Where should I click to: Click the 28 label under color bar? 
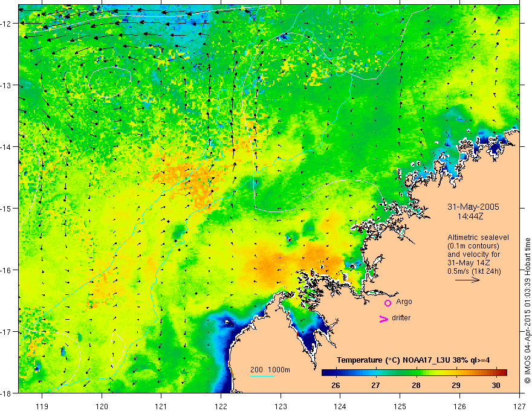click(x=416, y=385)
